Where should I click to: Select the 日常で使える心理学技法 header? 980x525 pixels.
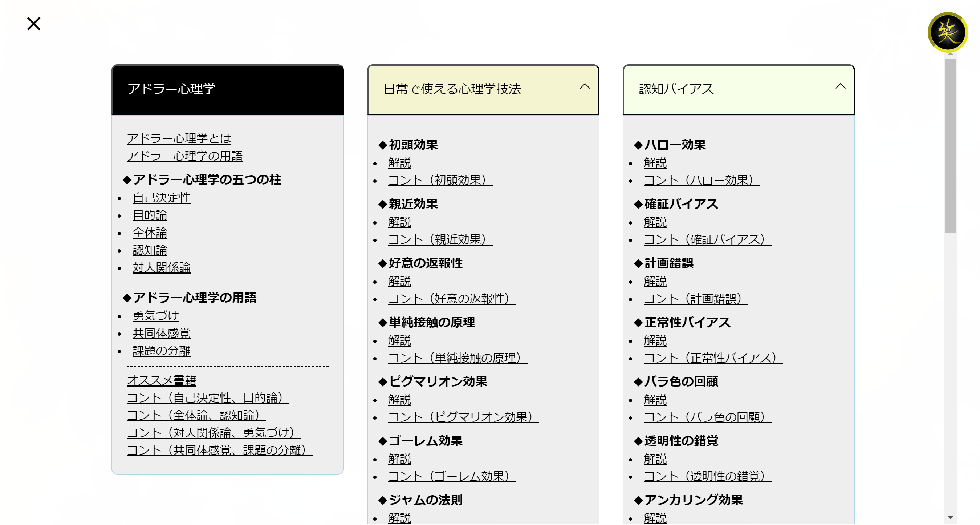point(483,90)
